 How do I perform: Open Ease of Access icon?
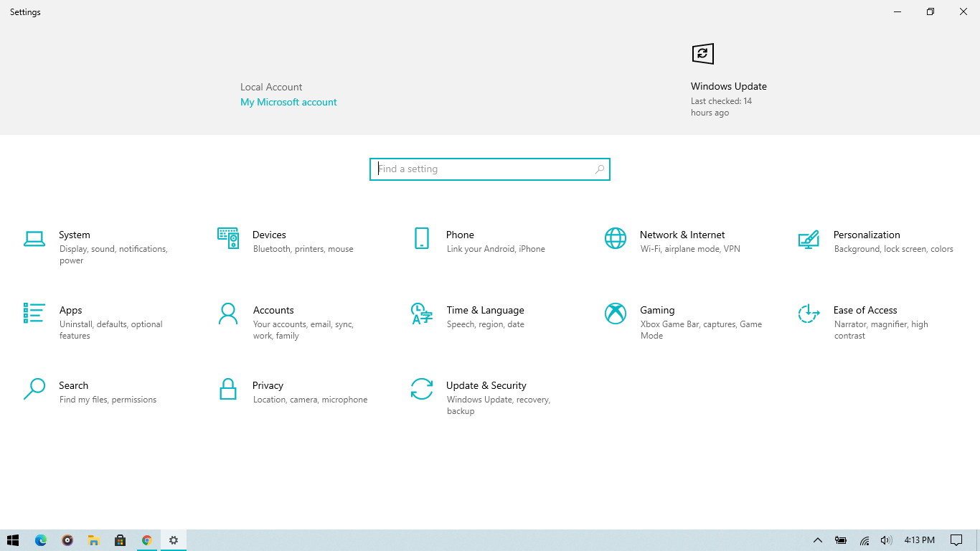(809, 314)
